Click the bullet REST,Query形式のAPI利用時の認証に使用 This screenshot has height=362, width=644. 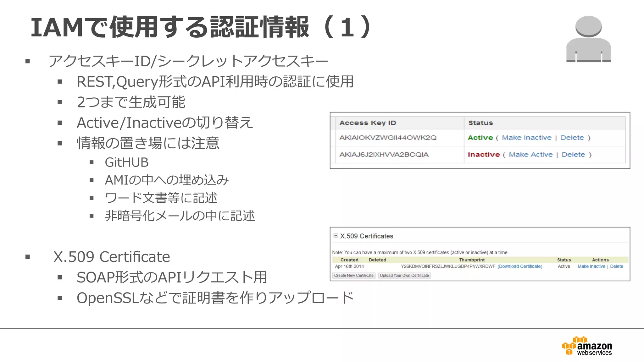point(215,82)
